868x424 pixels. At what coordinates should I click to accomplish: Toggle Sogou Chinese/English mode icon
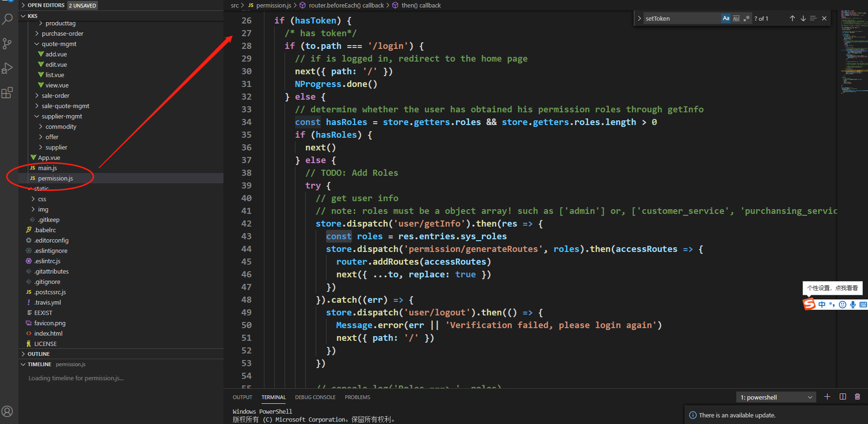pyautogui.click(x=822, y=305)
